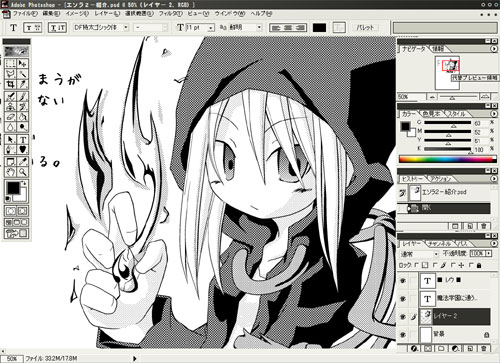Viewport: 500px width, 363px height.
Task: Hide the レイヤー 2 layer
Action: [x=403, y=316]
